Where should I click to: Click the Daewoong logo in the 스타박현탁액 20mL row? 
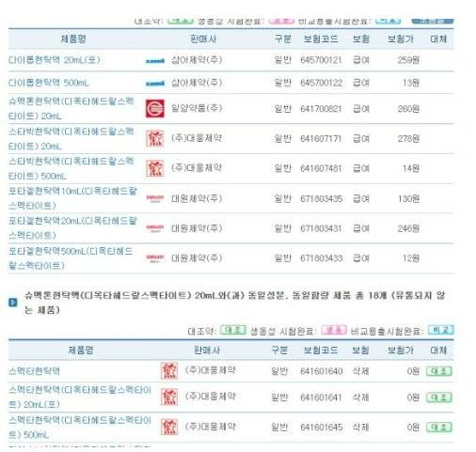155,138
